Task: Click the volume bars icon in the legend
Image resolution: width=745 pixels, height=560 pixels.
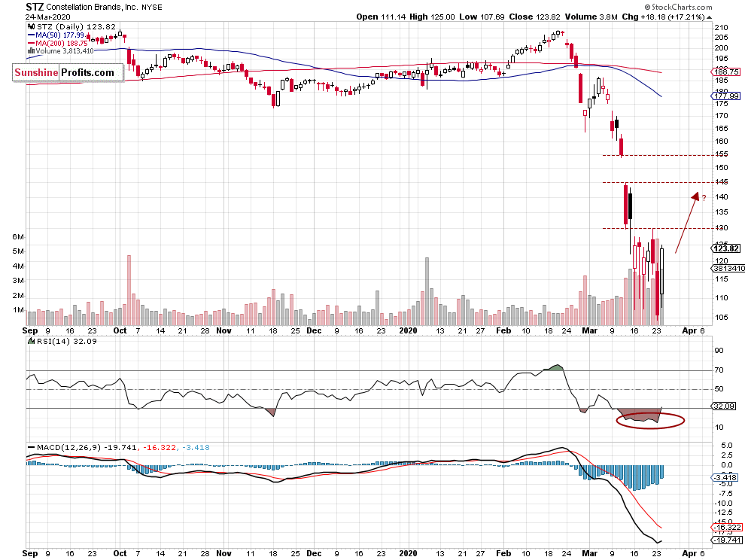Action: [x=31, y=51]
